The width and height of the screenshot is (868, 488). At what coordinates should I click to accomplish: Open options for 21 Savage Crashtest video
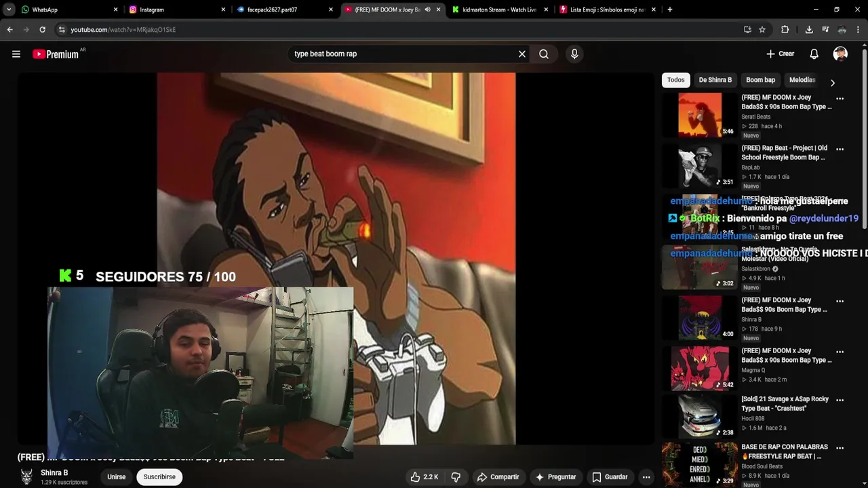tap(840, 400)
